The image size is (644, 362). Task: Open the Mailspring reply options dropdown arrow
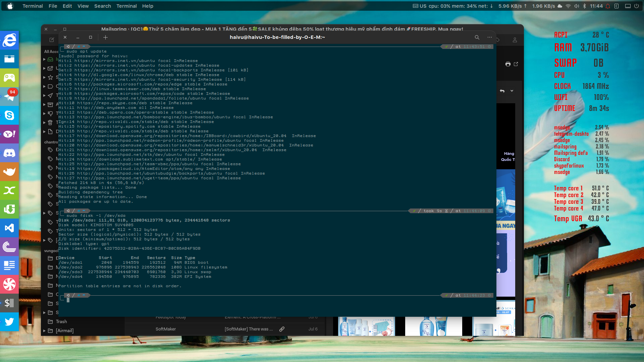pyautogui.click(x=512, y=91)
